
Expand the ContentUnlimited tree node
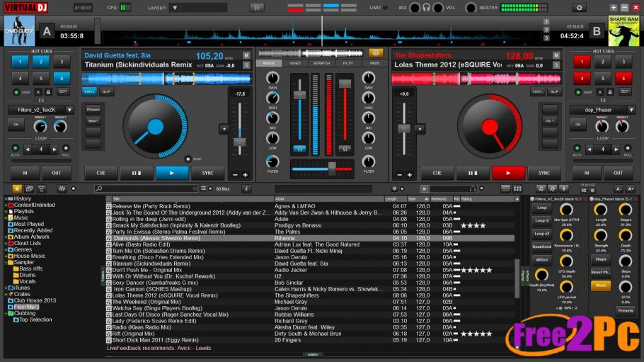[6, 205]
